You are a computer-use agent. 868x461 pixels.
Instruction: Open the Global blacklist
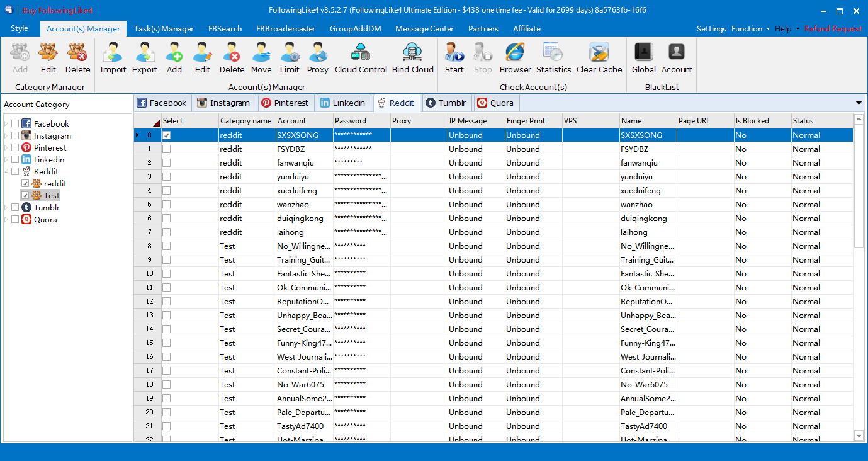pos(644,58)
